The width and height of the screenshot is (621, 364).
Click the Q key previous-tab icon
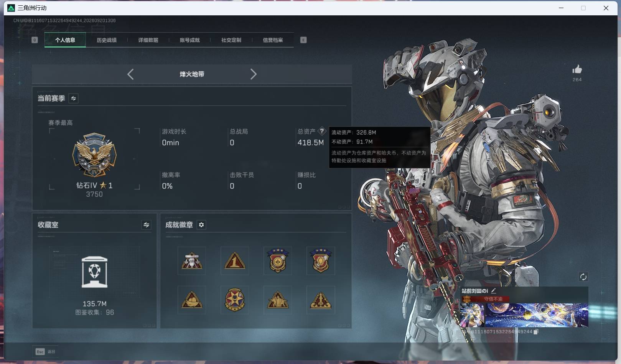click(35, 40)
